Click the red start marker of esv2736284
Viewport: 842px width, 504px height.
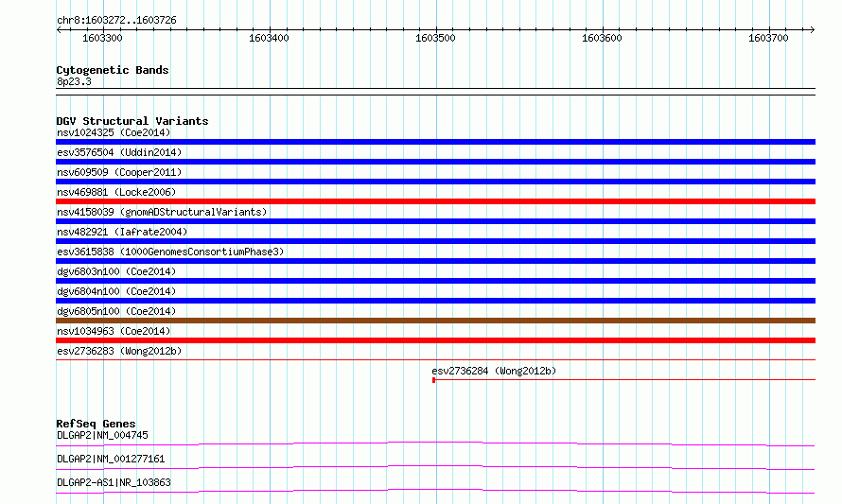click(434, 380)
